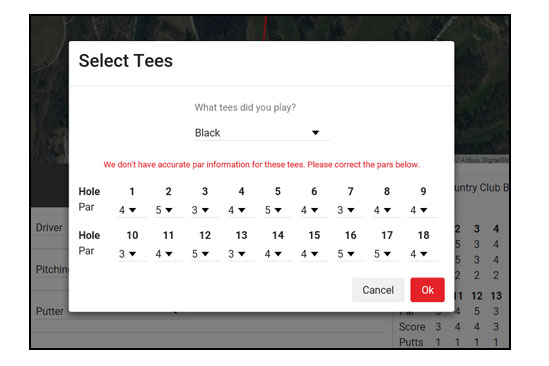Confirm tees with the red Ok button
The image size is (549, 366).
point(428,290)
